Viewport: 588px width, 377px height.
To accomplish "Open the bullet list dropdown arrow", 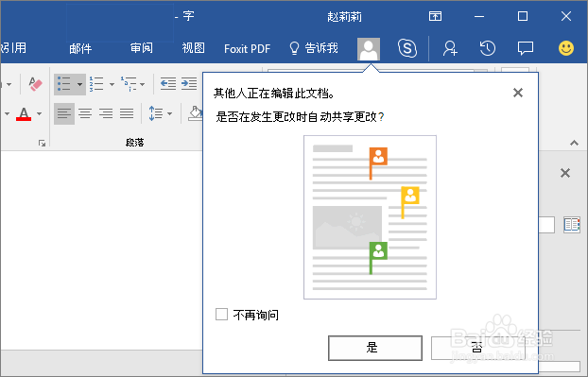I will 79,84.
